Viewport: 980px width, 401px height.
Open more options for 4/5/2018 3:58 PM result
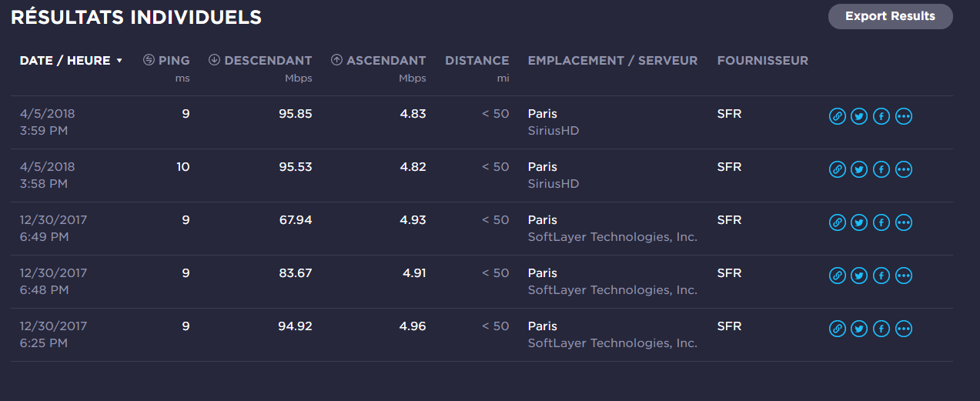[904, 169]
